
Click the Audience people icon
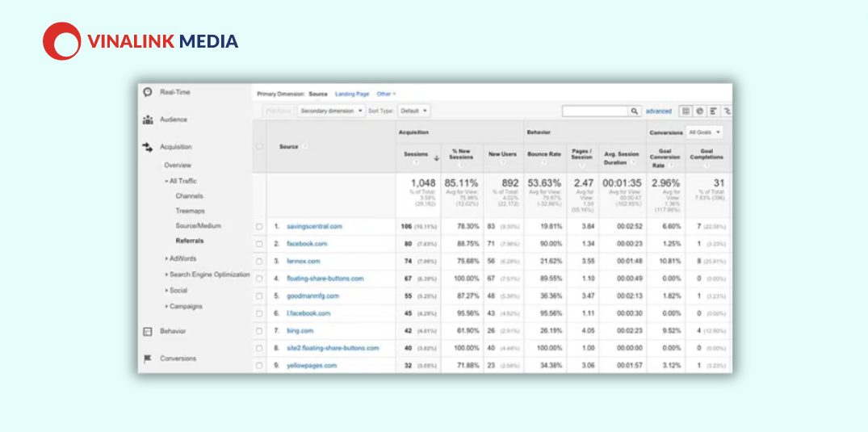pos(148,120)
